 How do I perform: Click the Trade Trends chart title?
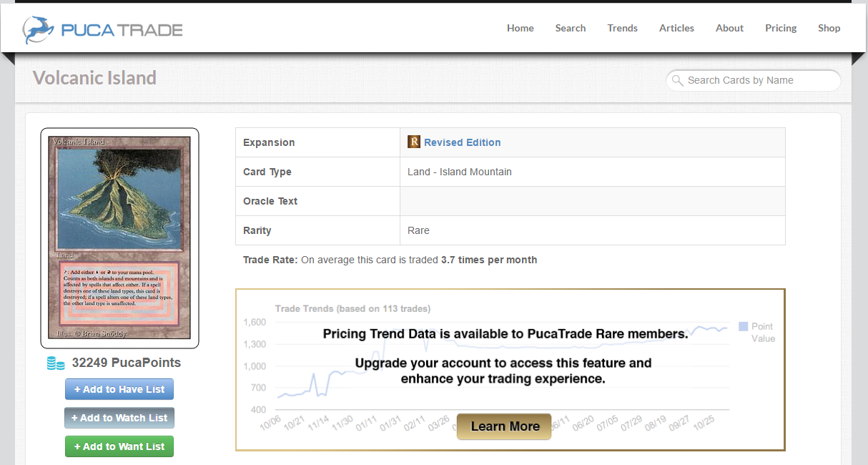[352, 309]
